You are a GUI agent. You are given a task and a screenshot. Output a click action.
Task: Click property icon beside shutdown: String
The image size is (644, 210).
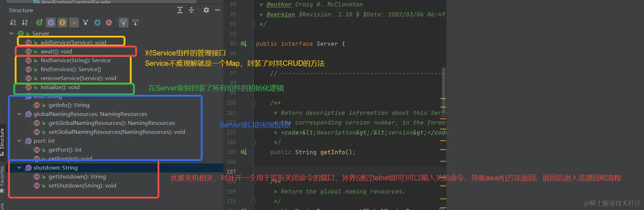click(29, 167)
